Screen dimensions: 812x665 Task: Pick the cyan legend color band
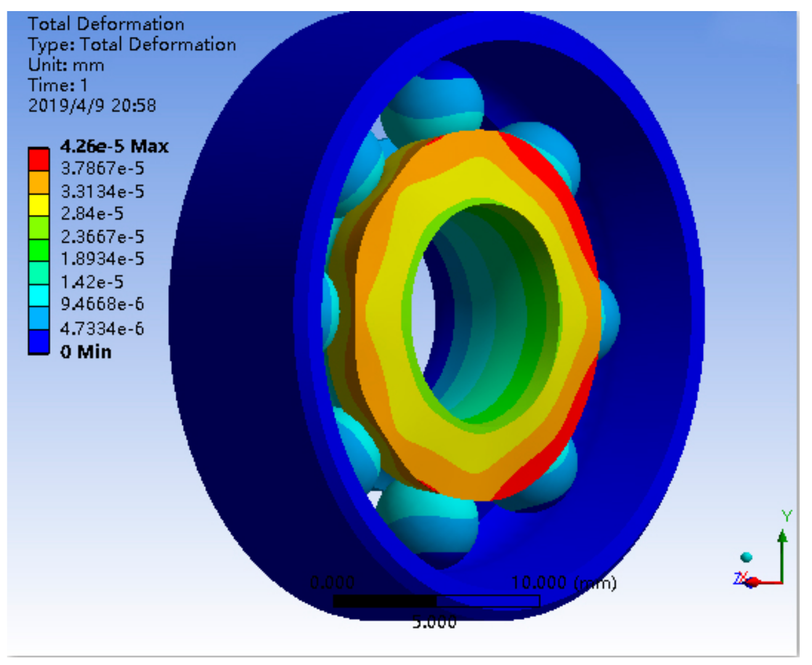pyautogui.click(x=39, y=296)
